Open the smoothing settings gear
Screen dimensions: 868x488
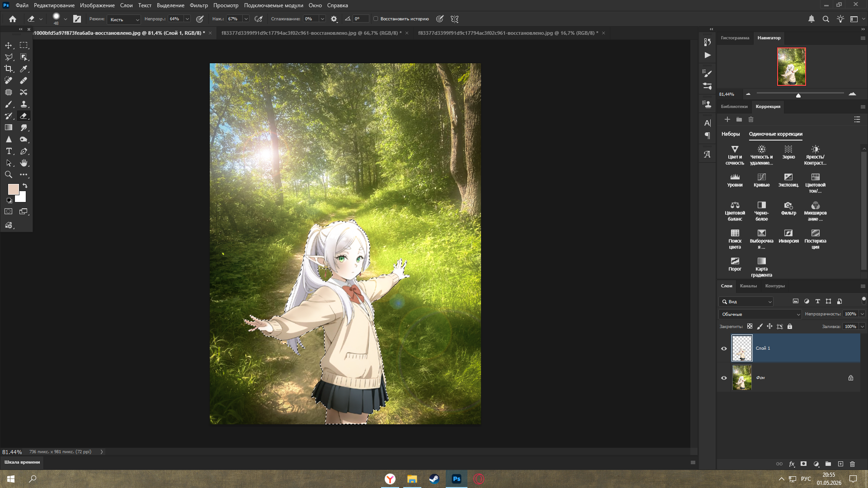click(x=334, y=19)
